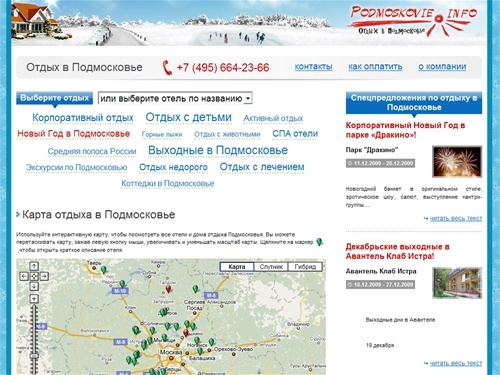Screen dimensions: 500x375
Task: Open the hotel name dropdown
Action: [x=175, y=98]
